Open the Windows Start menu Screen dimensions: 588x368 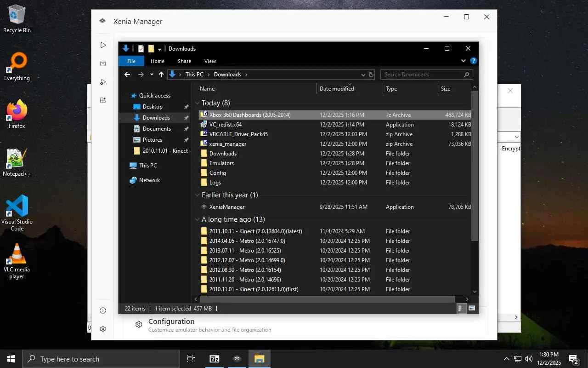(11, 359)
